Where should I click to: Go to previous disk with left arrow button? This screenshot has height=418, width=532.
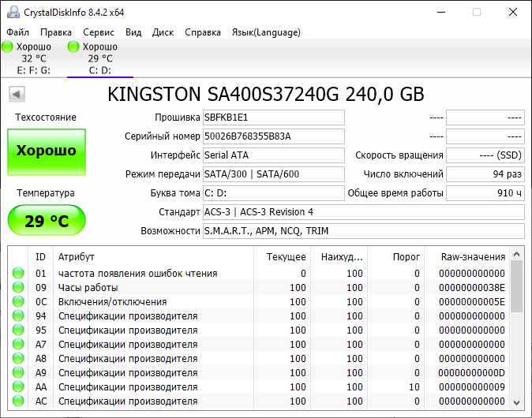click(x=17, y=94)
